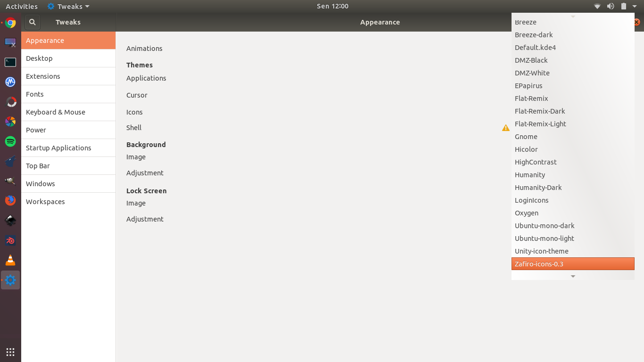Click the volume icon in top bar
This screenshot has height=362, width=644.
coord(611,6)
